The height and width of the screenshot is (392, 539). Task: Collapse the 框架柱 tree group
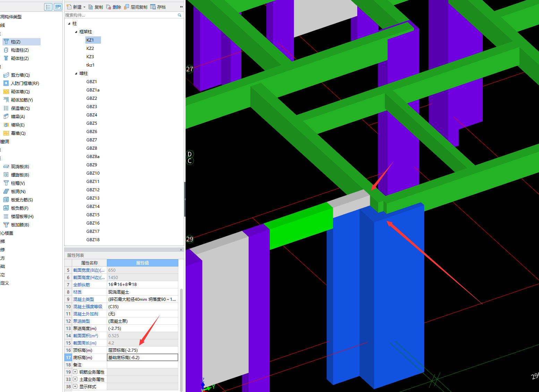tap(76, 32)
